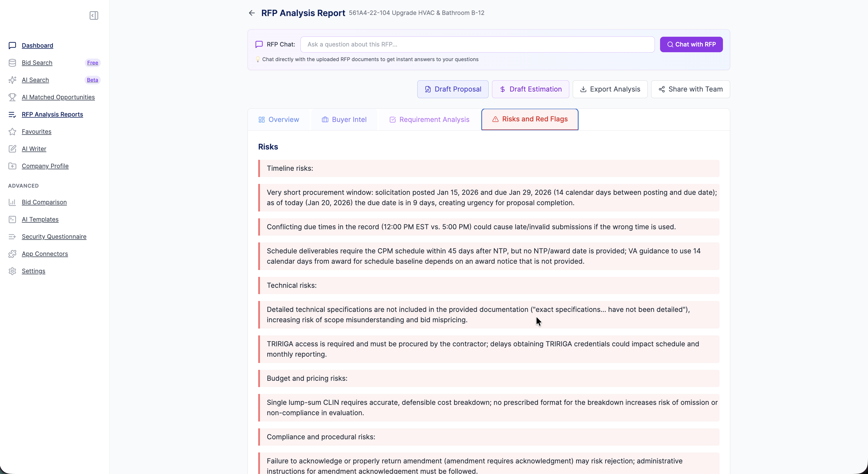The image size is (868, 474).
Task: Click the checklist icon on Requirement Analysis
Action: (x=393, y=120)
